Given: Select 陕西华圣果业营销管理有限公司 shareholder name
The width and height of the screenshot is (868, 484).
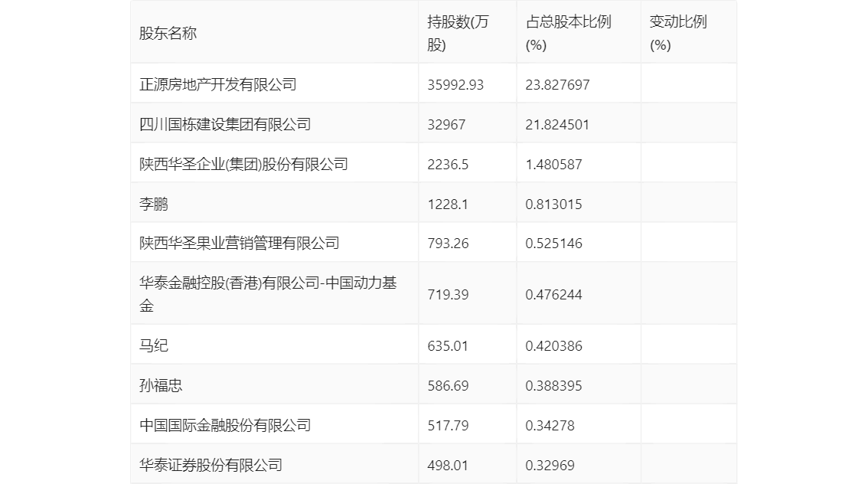Looking at the screenshot, I should pyautogui.click(x=239, y=243).
